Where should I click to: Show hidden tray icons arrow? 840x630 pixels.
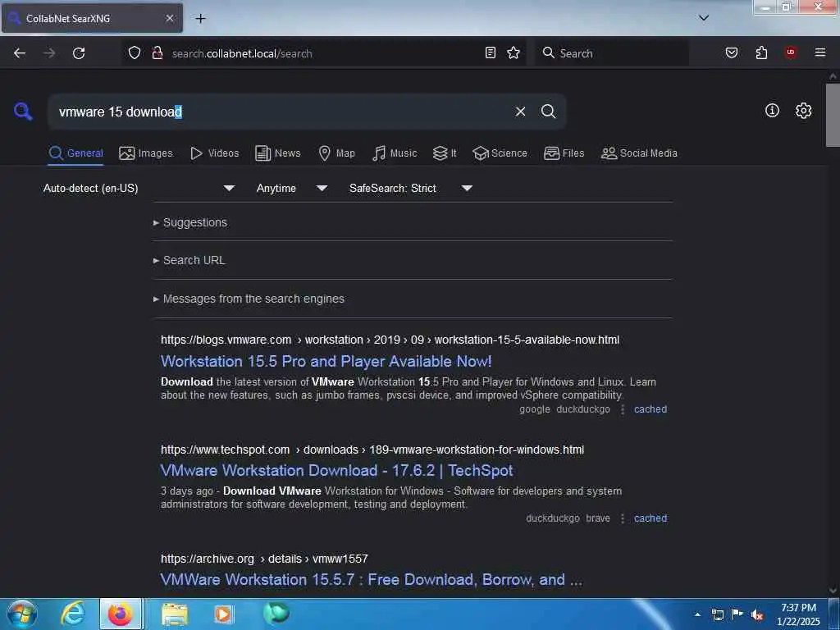[697, 614]
